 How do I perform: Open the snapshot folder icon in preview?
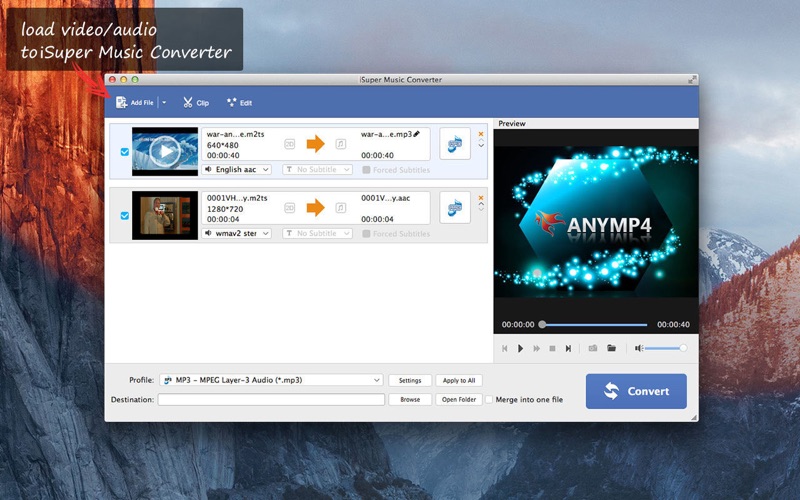click(x=611, y=348)
